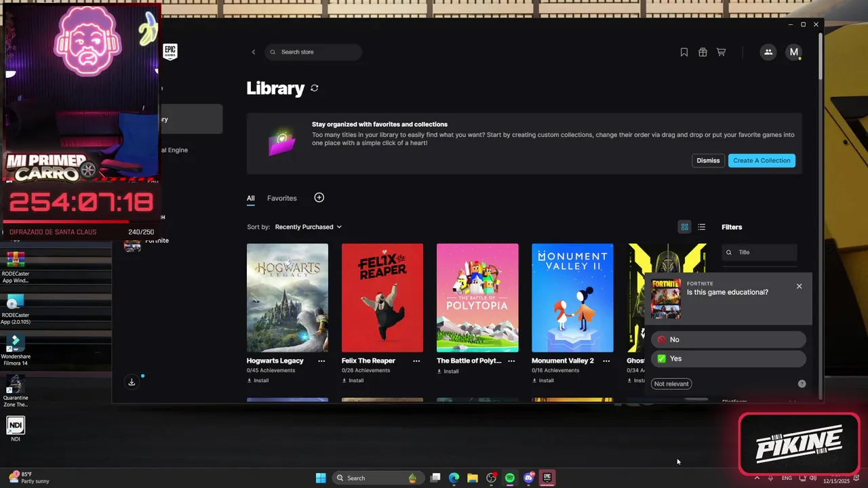
Task: Open the wishlist bookmark icon
Action: 684,52
